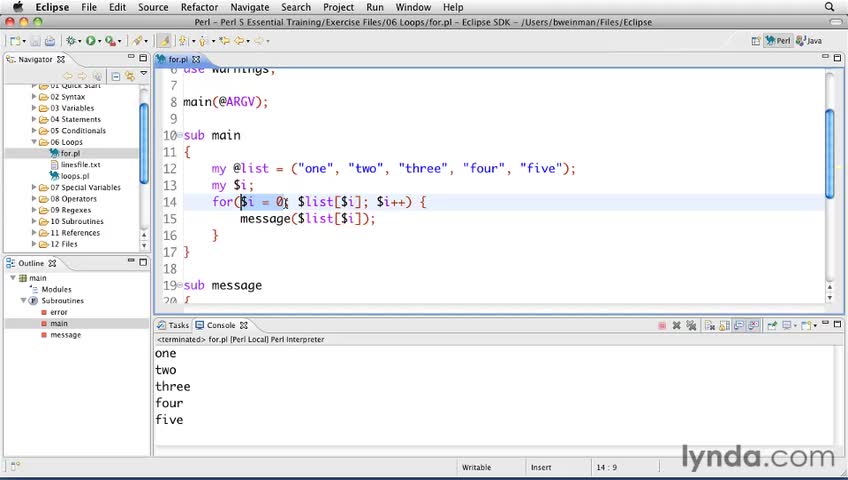This screenshot has width=848, height=480.
Task: Switch to the Java perspective
Action: click(809, 41)
